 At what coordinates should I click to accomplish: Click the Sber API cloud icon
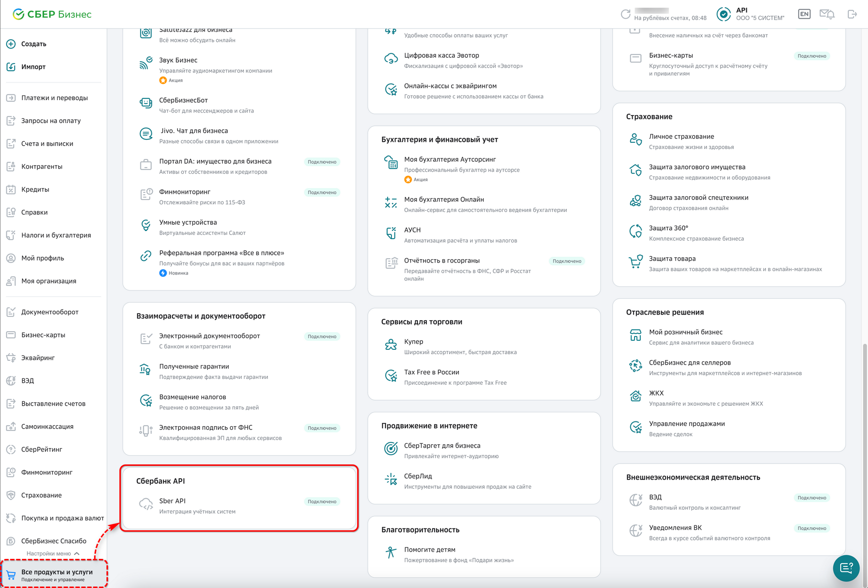click(146, 504)
